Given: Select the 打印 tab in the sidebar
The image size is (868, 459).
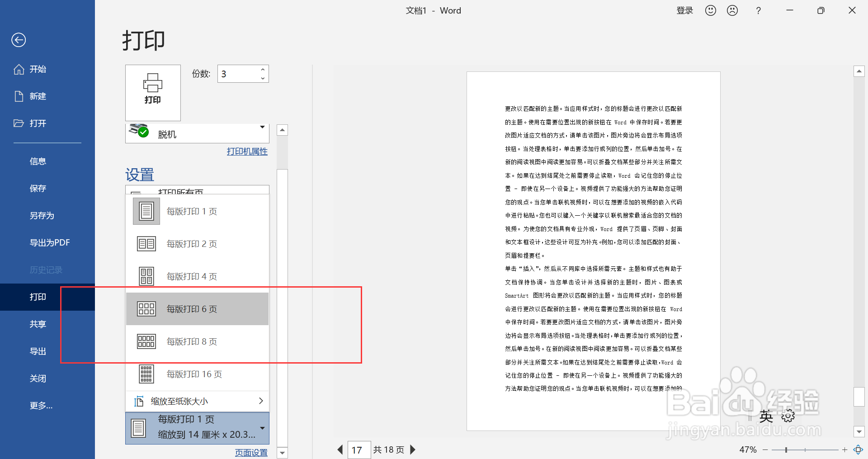Looking at the screenshot, I should point(47,297).
